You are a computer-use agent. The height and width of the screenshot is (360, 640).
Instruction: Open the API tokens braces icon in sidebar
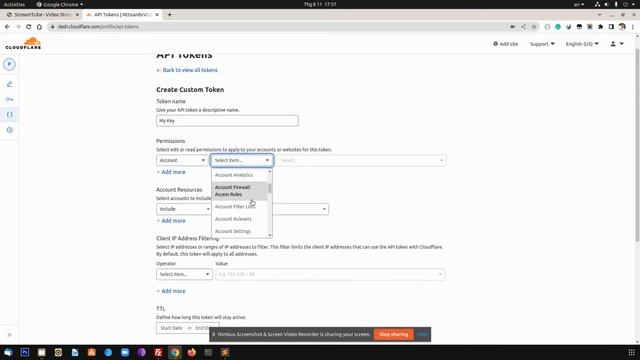click(x=9, y=115)
